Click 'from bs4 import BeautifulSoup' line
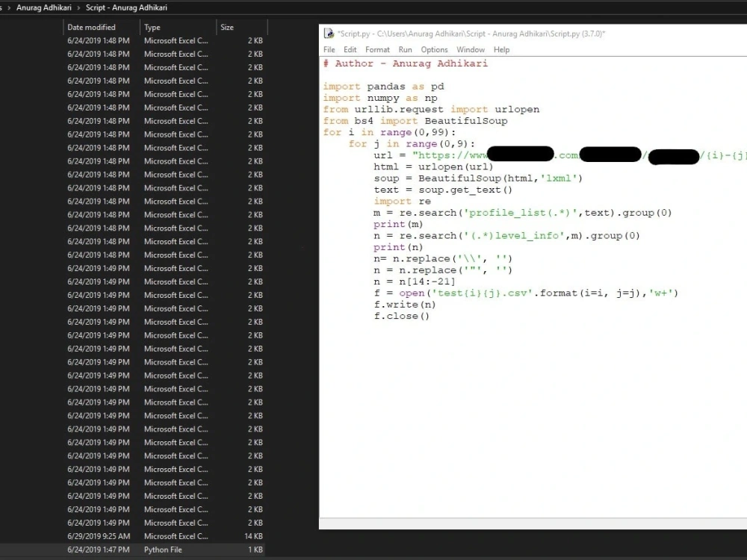This screenshot has width=747, height=560. click(x=415, y=121)
